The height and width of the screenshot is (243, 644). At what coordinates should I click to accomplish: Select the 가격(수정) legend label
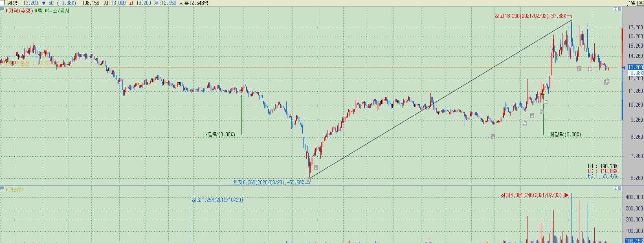click(20, 11)
